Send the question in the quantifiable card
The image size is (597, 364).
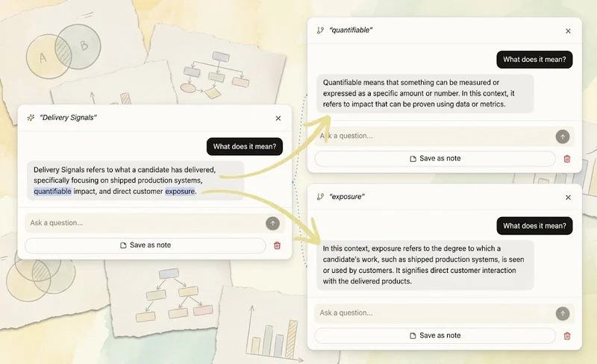pos(563,136)
